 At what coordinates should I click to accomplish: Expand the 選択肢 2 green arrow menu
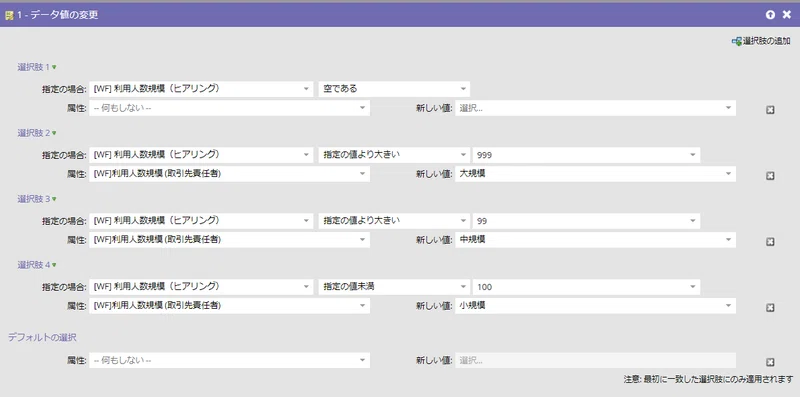[x=54, y=133]
